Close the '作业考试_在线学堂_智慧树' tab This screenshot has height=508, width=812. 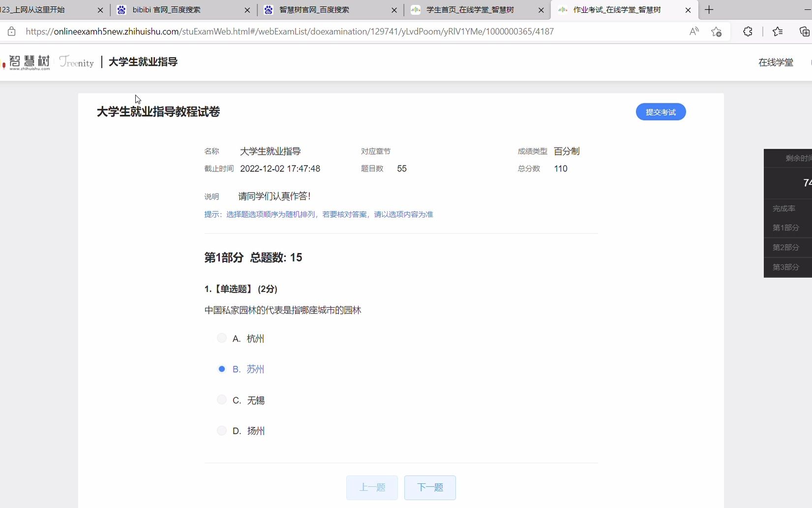pyautogui.click(x=688, y=10)
